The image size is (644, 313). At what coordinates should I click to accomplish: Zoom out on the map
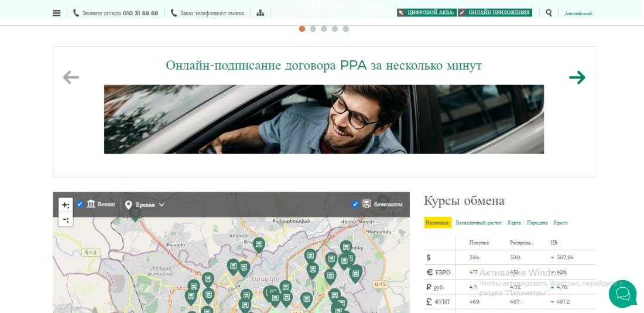pyautogui.click(x=66, y=220)
